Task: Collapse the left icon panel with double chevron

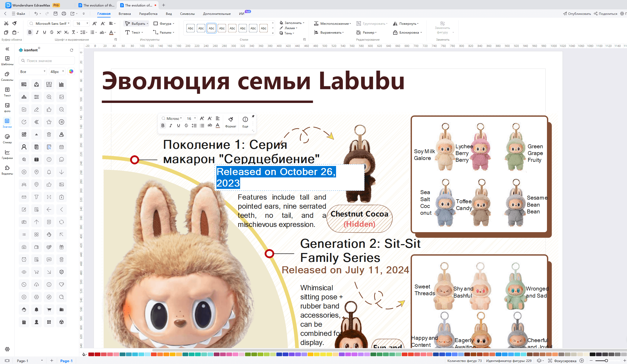Action: 7,49
